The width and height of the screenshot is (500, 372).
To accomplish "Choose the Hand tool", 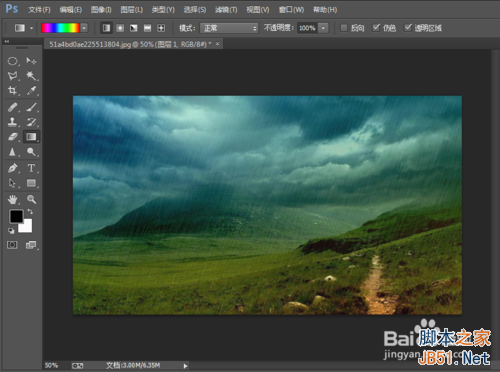I will tap(12, 199).
